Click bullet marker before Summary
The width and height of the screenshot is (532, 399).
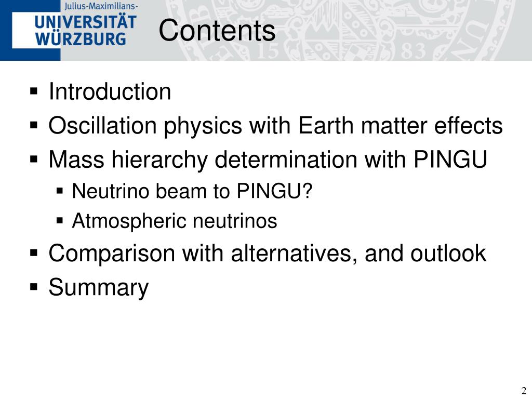point(34,287)
